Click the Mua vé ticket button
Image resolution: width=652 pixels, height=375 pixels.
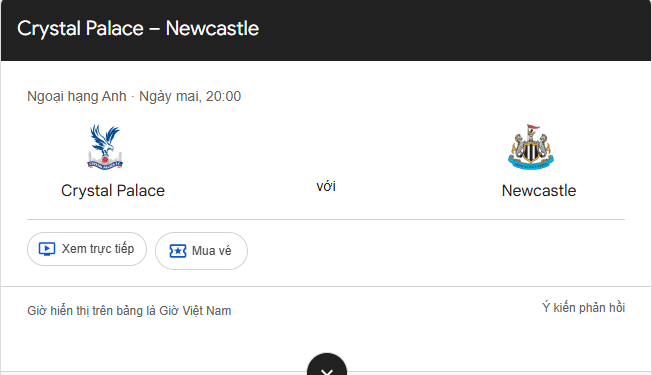coord(201,251)
